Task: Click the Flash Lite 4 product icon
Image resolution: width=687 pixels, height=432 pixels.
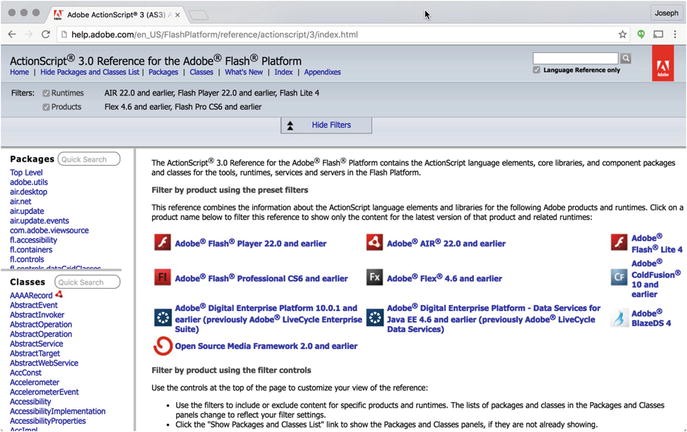Action: tap(619, 242)
